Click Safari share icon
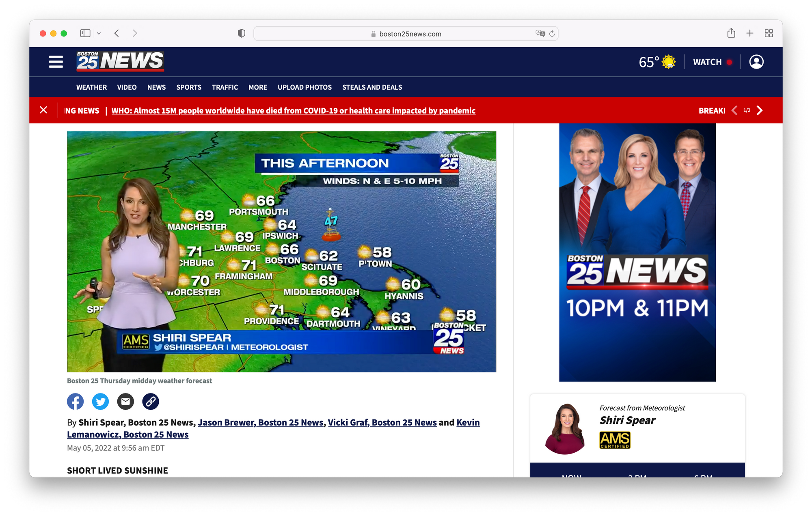The width and height of the screenshot is (812, 516). (731, 33)
